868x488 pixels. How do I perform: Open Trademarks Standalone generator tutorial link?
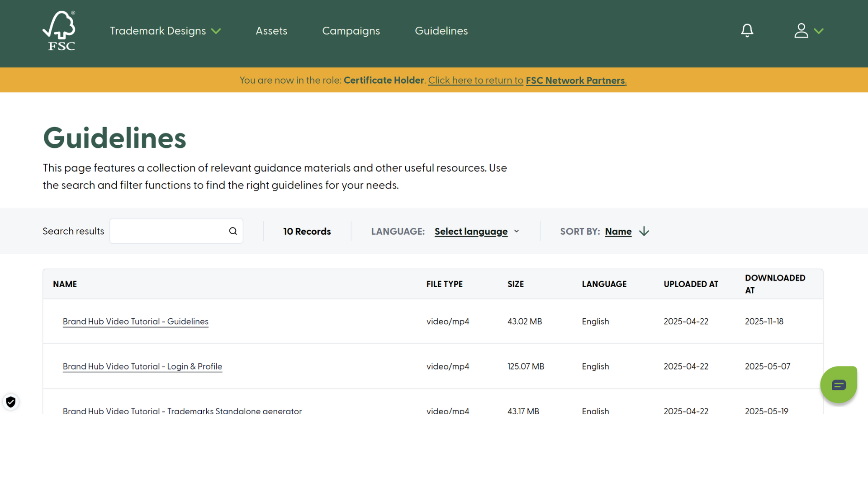coord(182,411)
